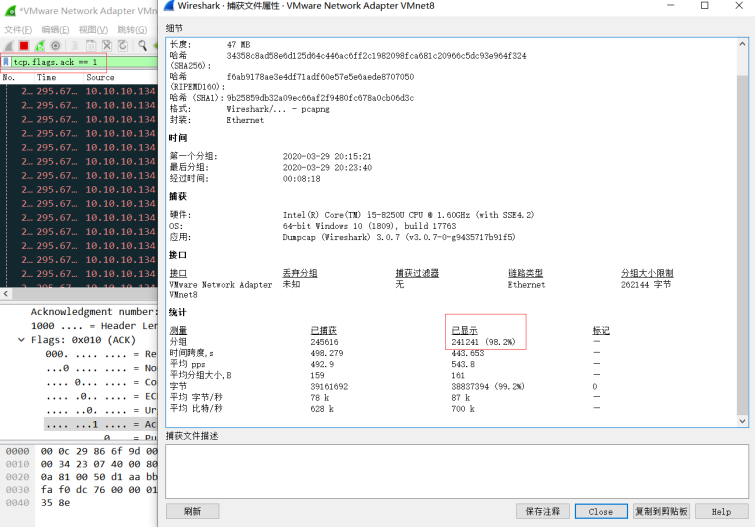The image size is (756, 527).
Task: Click the Dumpcap (Wireshark) 3.0.7 application text
Action: tap(399, 237)
